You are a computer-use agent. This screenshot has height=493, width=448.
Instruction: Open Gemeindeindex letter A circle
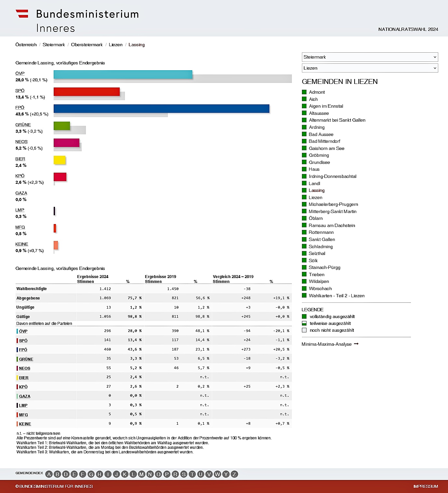[49, 474]
